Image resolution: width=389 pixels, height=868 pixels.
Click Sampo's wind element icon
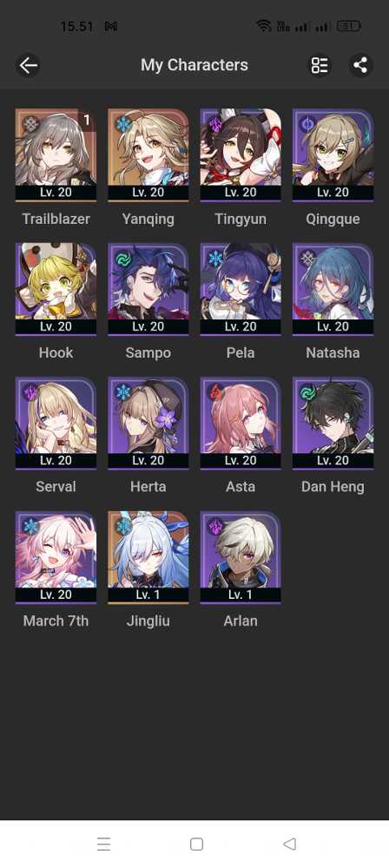(x=122, y=259)
